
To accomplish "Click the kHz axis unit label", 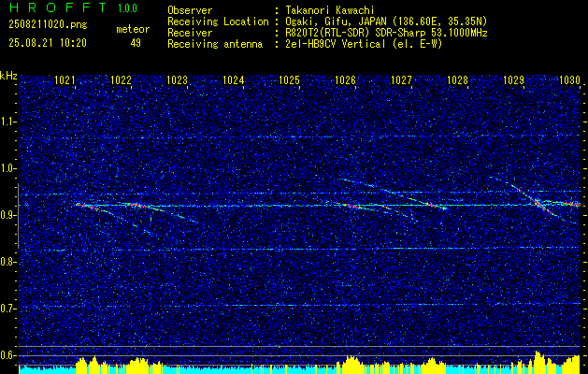I will 8,76.
